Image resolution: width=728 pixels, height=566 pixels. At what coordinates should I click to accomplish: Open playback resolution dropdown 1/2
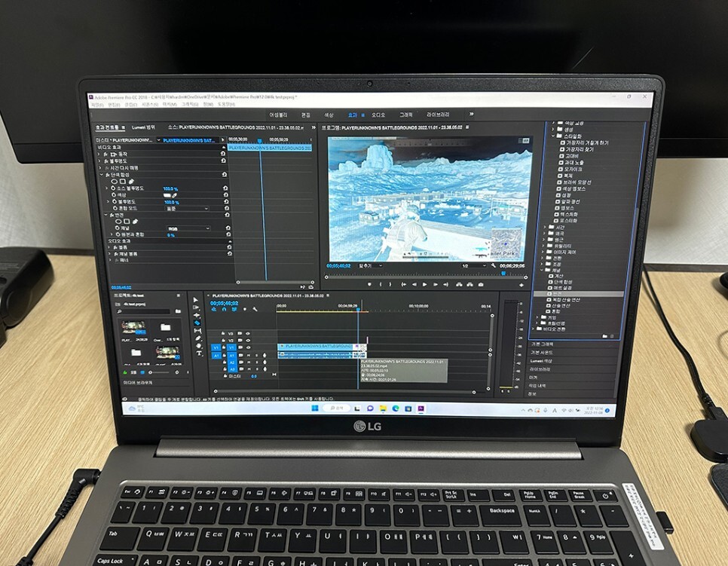[473, 266]
